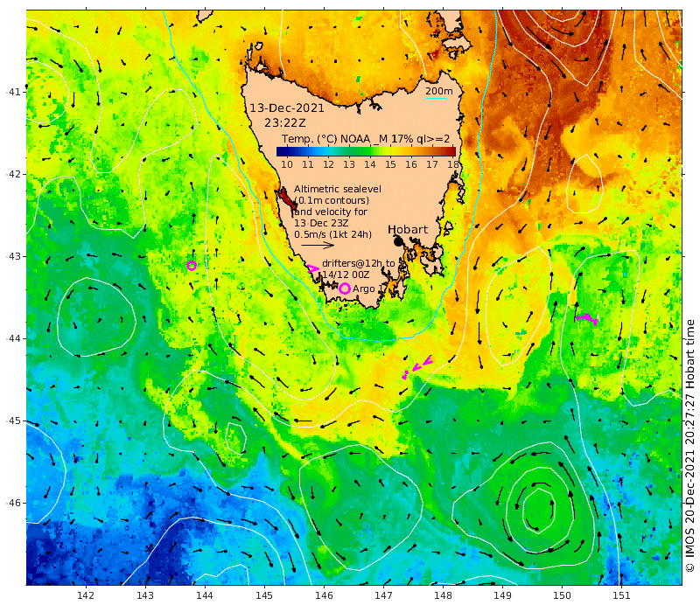Click the temperature color bar
Screen dimensions: 700x612
[366, 151]
